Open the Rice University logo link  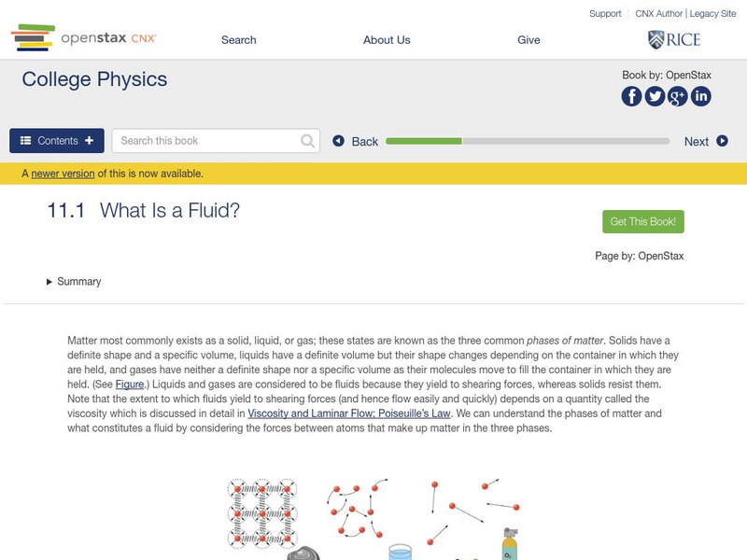(x=673, y=39)
